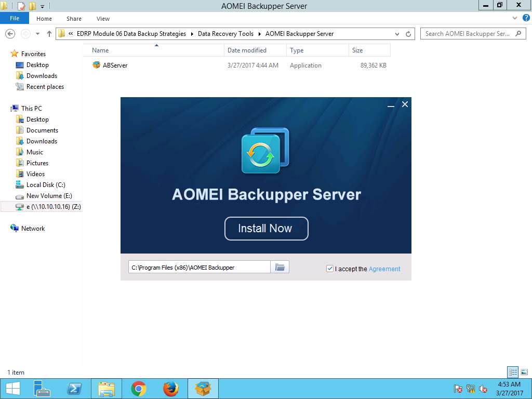The width and height of the screenshot is (532, 399).
Task: Switch to the Home ribbon tab
Action: coord(44,19)
